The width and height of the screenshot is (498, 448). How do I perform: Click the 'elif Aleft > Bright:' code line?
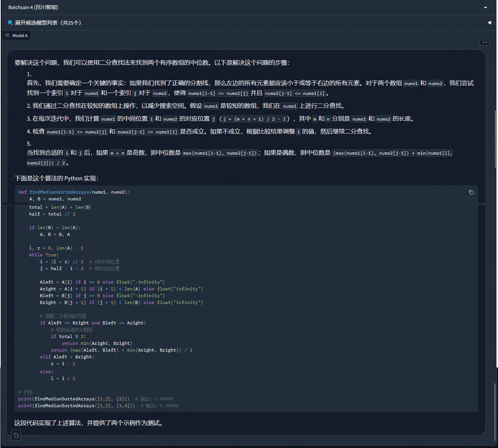tap(67, 357)
